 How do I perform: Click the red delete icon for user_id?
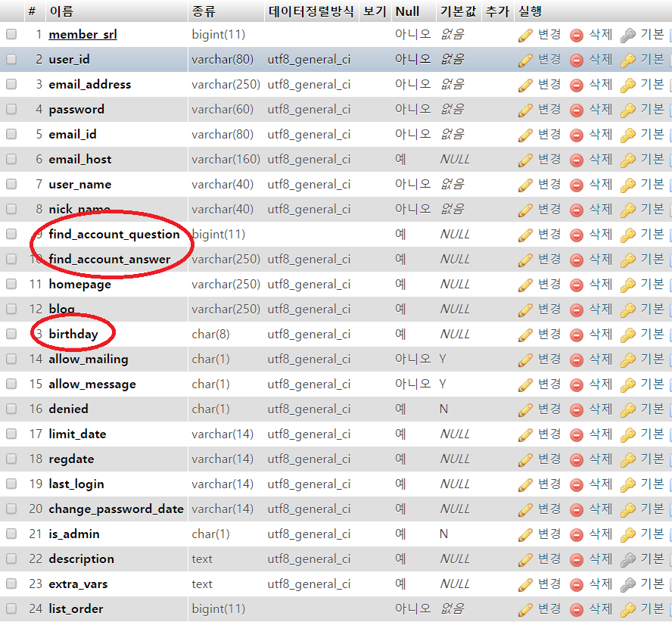(x=577, y=60)
